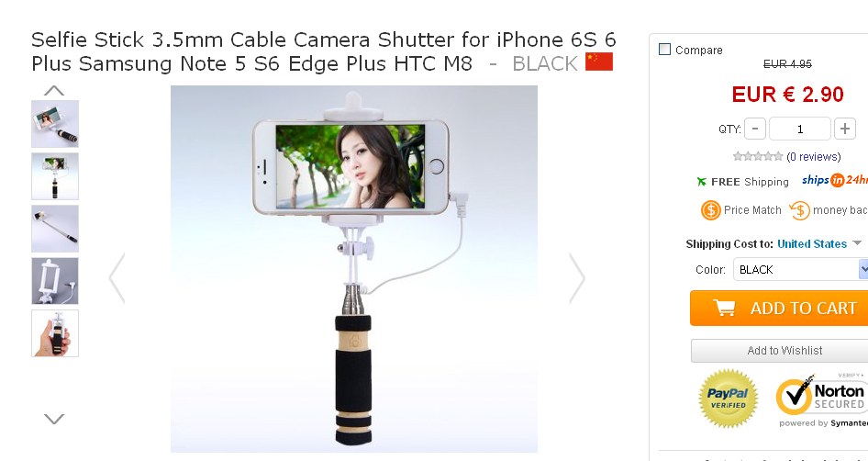Tick the Compare checkbox
This screenshot has height=461, width=868.
pos(664,50)
